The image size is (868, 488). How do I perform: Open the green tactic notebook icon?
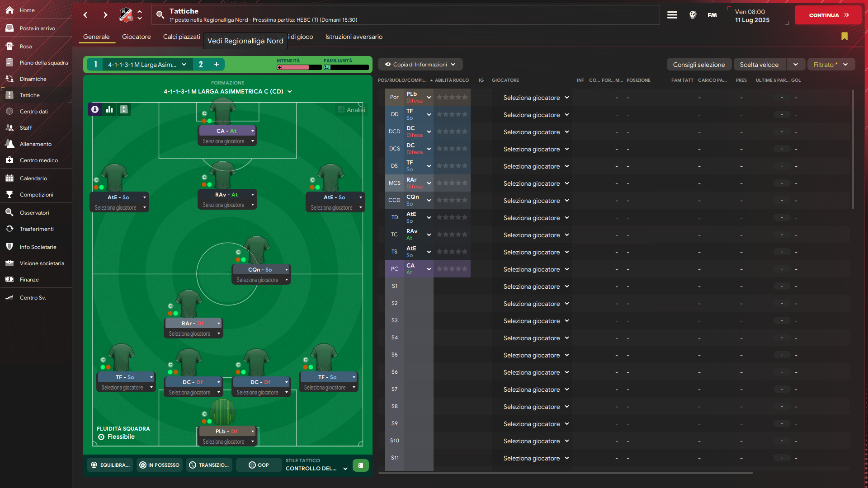[x=360, y=465]
